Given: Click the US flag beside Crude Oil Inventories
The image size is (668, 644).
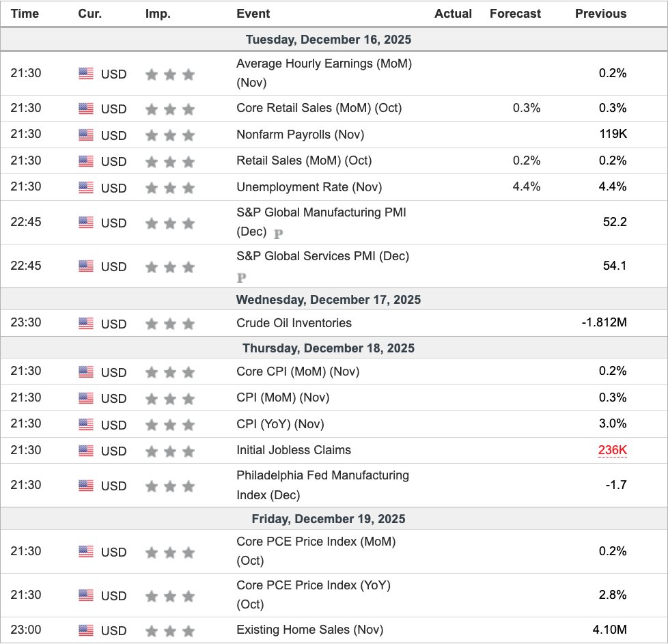Looking at the screenshot, I should click(85, 323).
